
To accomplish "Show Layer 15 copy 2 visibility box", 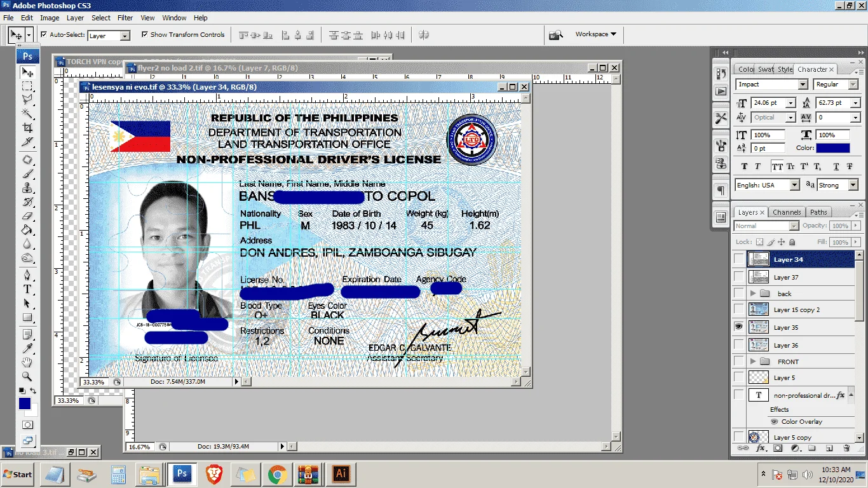I will click(738, 309).
